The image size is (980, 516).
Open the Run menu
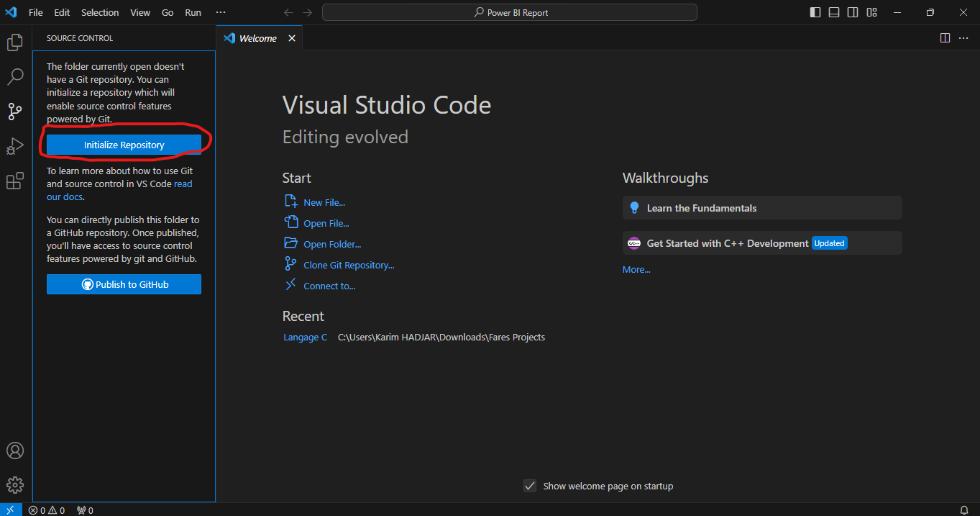tap(193, 12)
